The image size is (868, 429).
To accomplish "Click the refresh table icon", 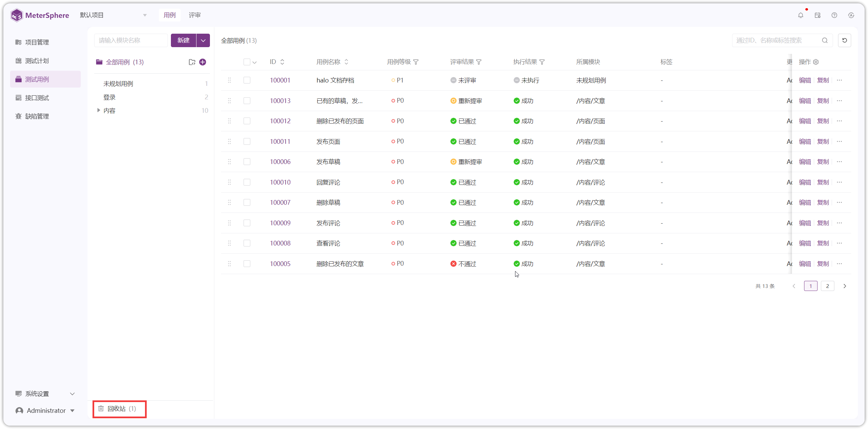I will (844, 40).
